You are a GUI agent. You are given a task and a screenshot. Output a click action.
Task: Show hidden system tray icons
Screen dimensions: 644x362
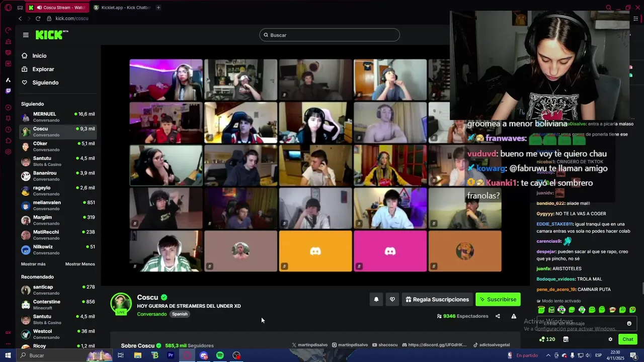pos(548,355)
